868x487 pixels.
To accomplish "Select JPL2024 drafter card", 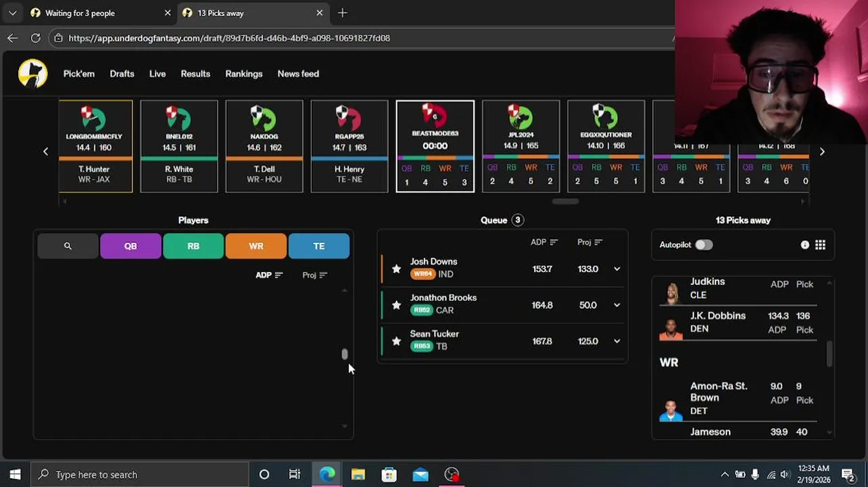I will 521,146.
